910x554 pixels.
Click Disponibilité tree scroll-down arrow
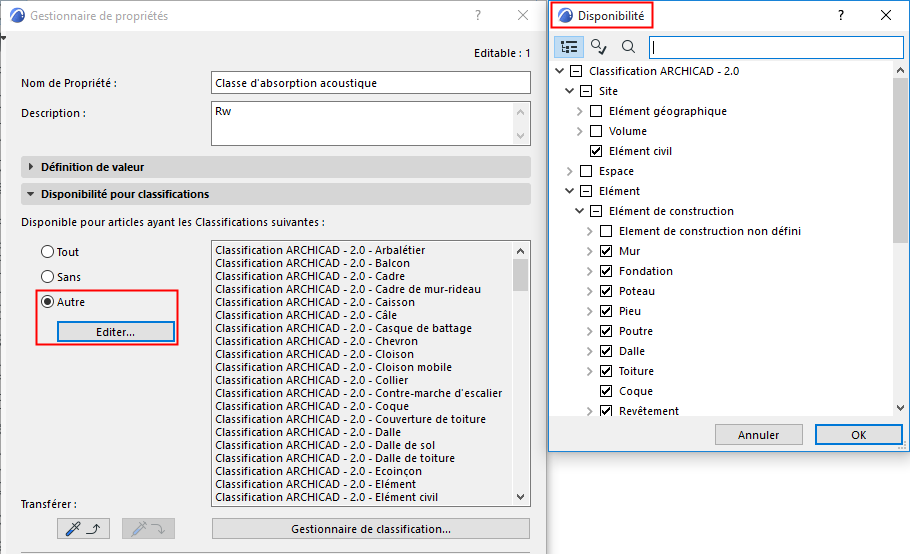pos(900,408)
